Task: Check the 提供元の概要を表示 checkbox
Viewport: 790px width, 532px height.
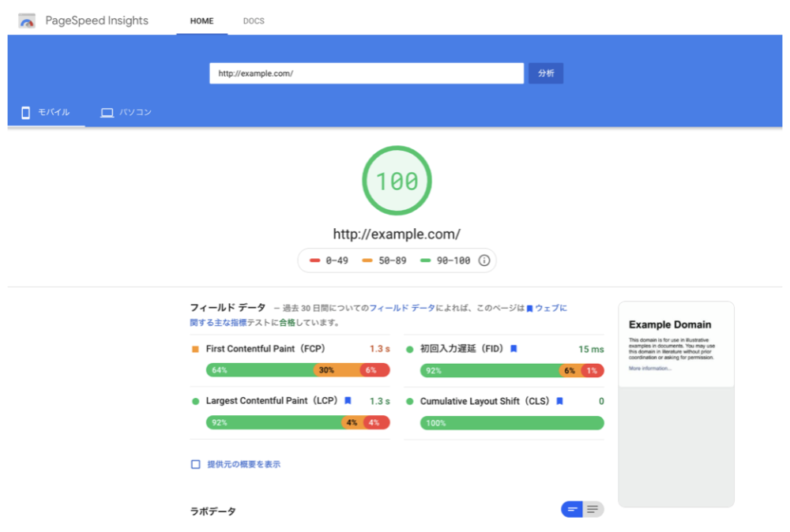Action: (195, 464)
